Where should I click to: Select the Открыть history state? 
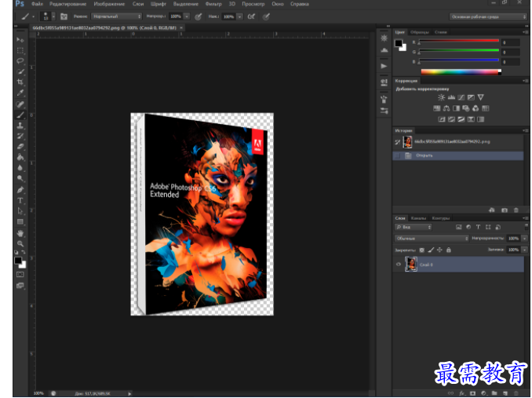click(x=458, y=155)
